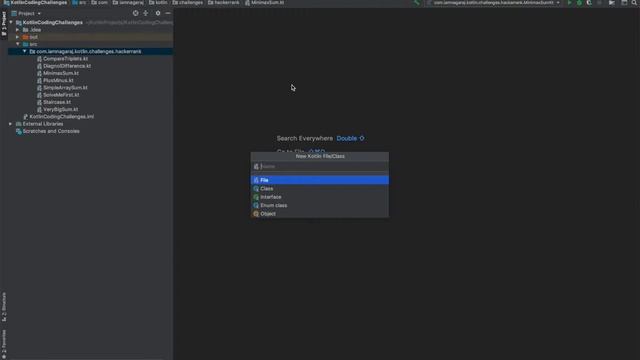This screenshot has width=640, height=360.
Task: Click the com breadcrumb in navigation bar
Action: coord(100,2)
